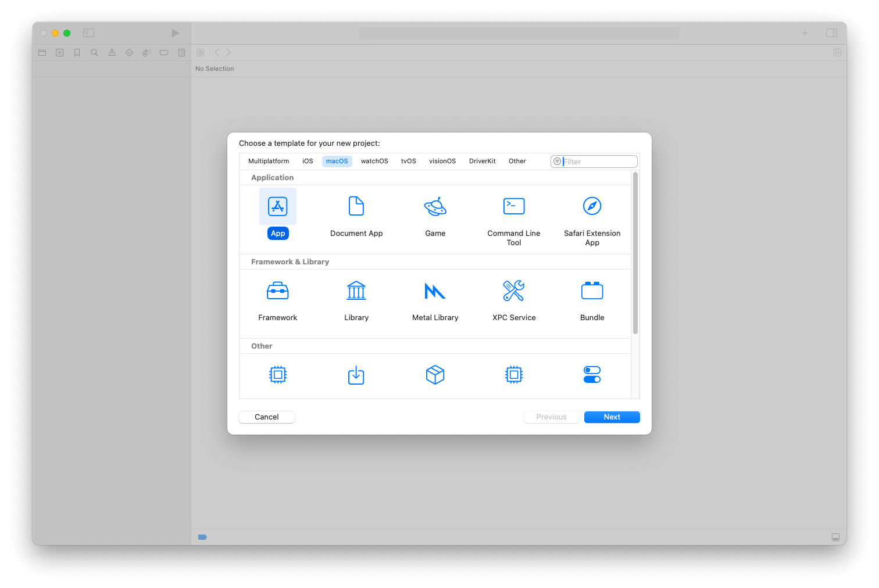
Task: Select the first chip icon under Other
Action: tap(278, 375)
